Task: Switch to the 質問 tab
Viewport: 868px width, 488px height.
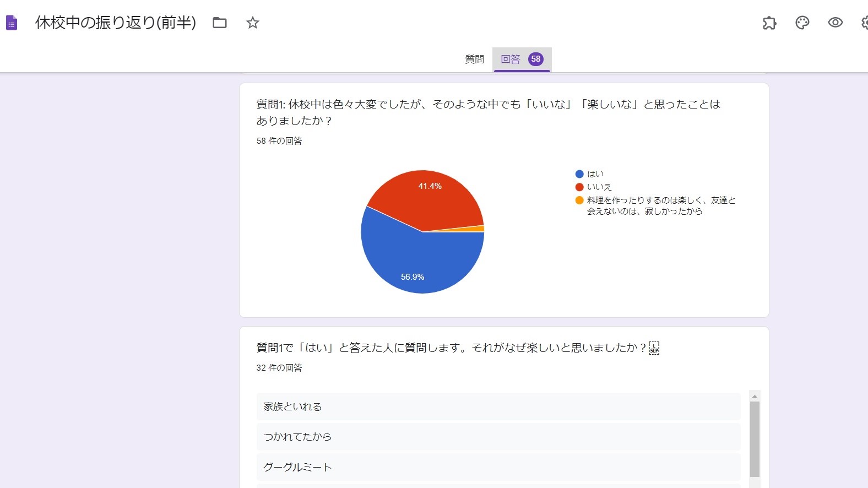Action: click(x=474, y=59)
